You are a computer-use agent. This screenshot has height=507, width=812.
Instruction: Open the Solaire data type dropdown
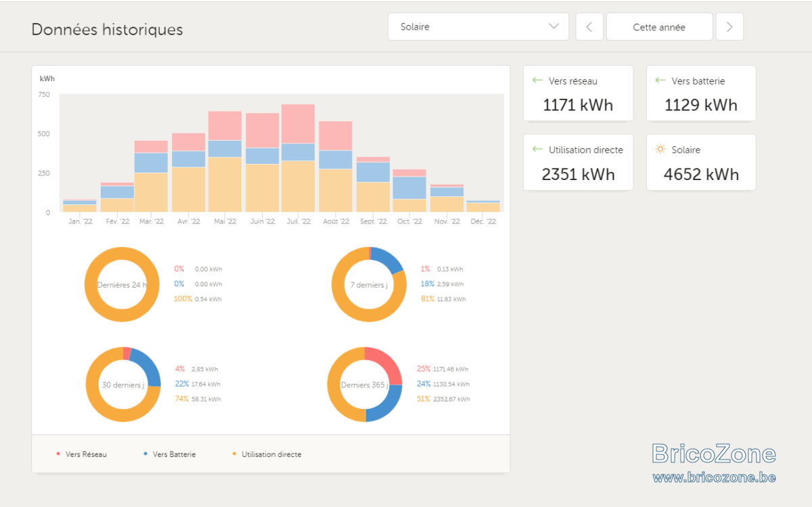478,27
